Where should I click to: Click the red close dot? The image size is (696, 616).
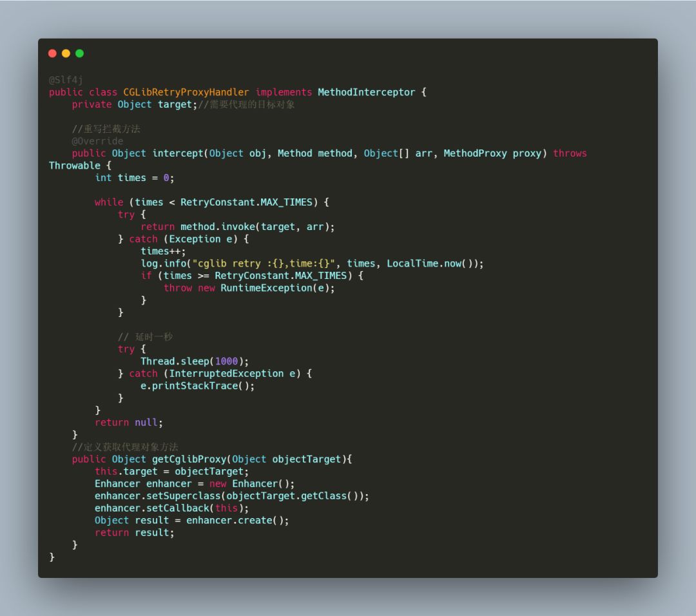52,53
